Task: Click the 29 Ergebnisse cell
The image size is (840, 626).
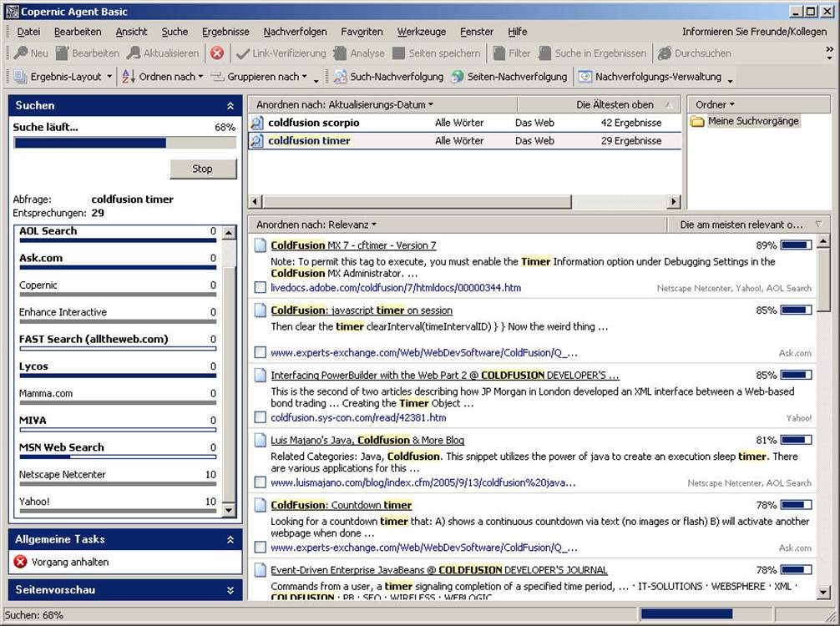Action: [x=631, y=141]
